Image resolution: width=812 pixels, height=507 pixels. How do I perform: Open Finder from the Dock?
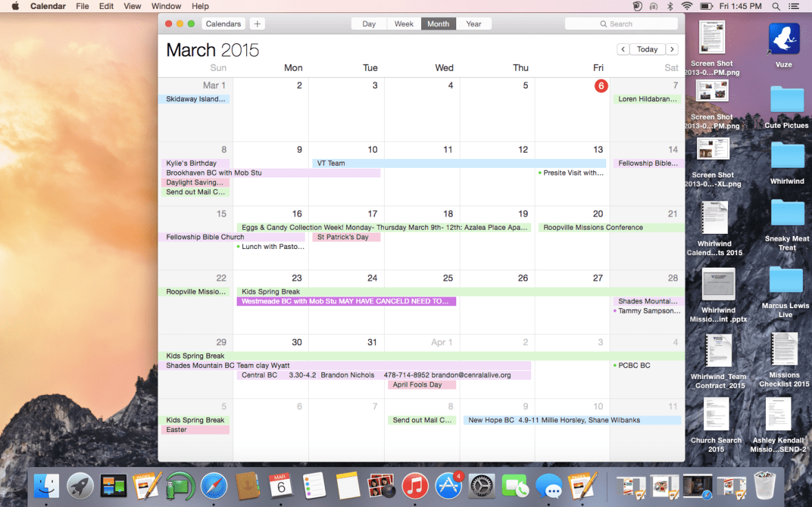(46, 486)
